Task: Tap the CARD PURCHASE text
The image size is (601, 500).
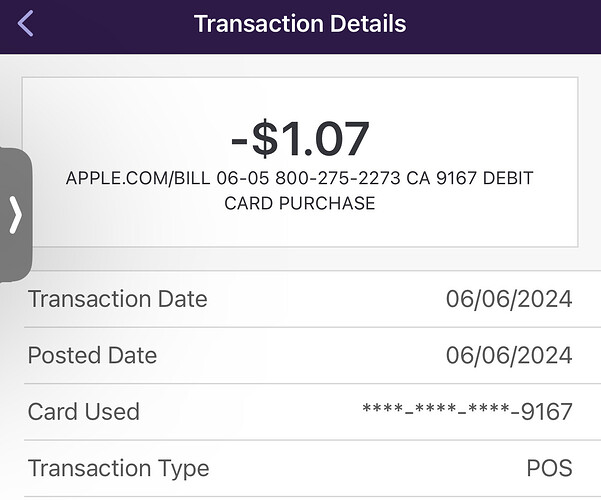Action: 300,203
